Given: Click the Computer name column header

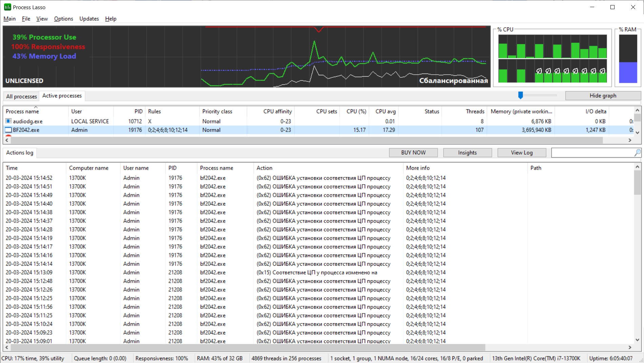Looking at the screenshot, I should [x=93, y=168].
